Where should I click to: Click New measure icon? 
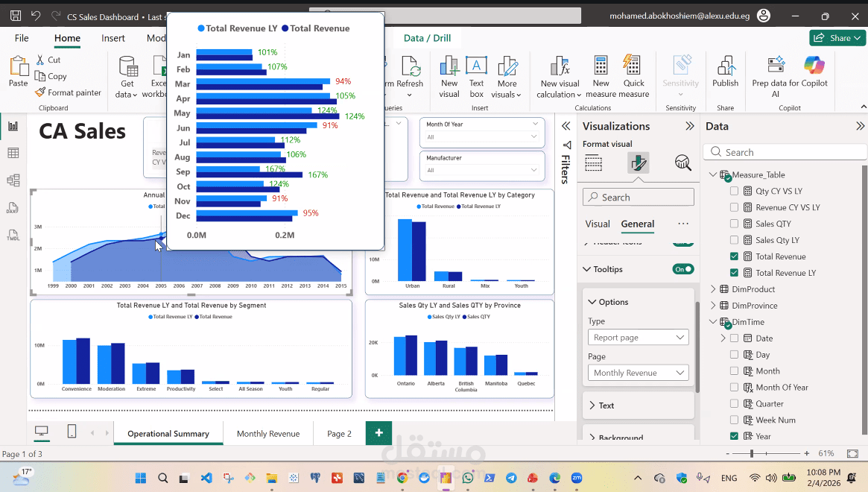601,66
